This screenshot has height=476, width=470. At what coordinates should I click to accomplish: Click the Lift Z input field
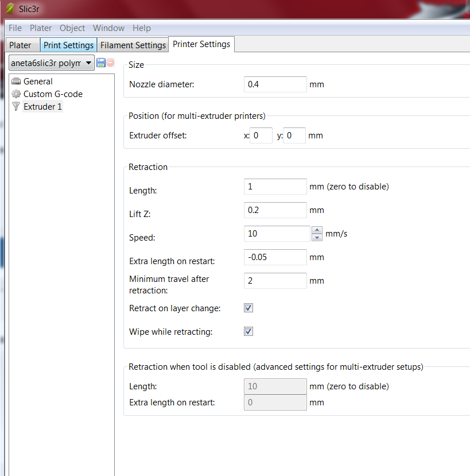pos(275,210)
